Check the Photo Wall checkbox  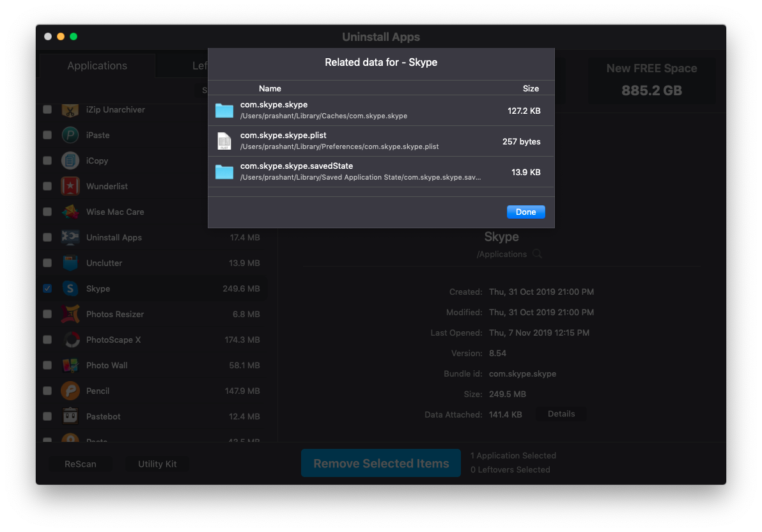coord(47,364)
